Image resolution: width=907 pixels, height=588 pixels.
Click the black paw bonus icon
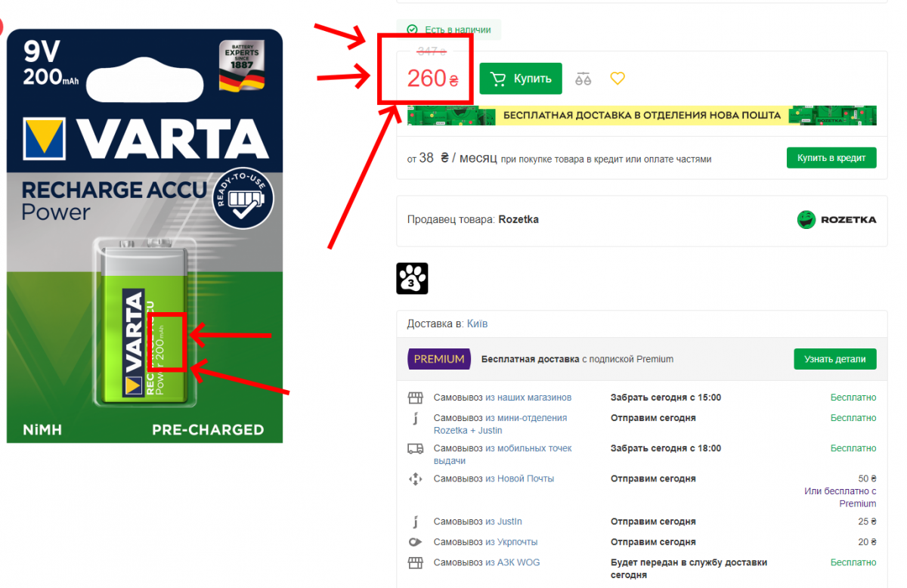412,278
